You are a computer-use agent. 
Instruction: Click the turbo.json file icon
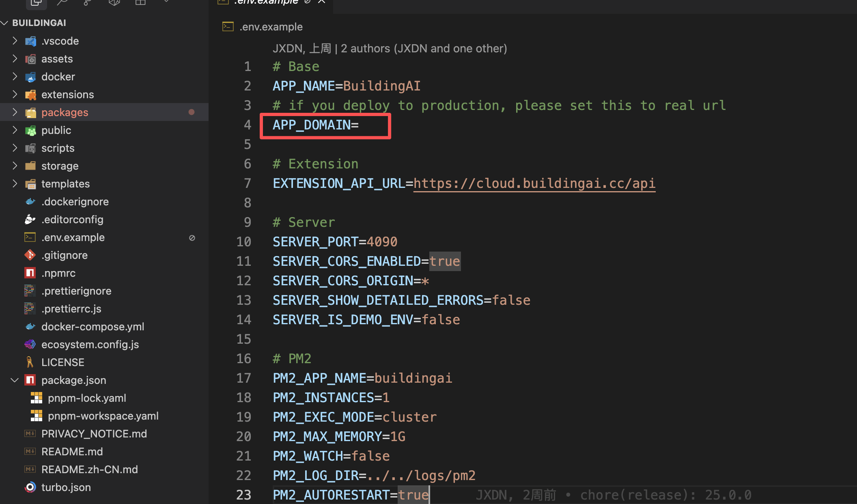click(x=30, y=487)
